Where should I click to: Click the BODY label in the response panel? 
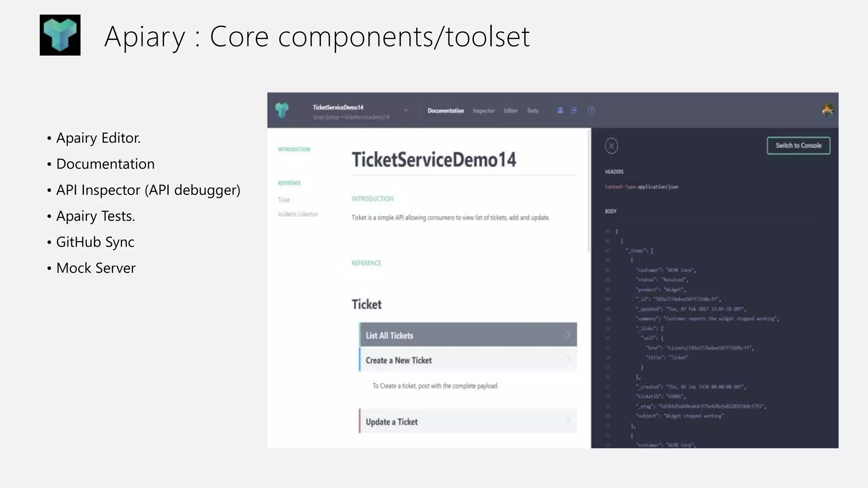(611, 211)
